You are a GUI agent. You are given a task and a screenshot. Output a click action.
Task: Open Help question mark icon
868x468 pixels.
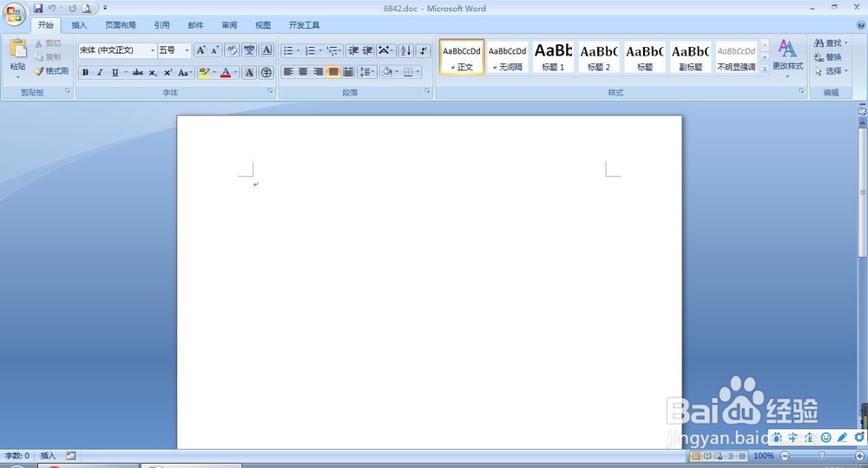(861, 25)
